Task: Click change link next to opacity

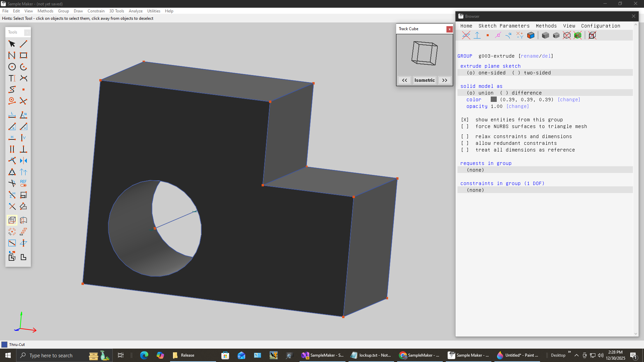Action: (x=518, y=106)
